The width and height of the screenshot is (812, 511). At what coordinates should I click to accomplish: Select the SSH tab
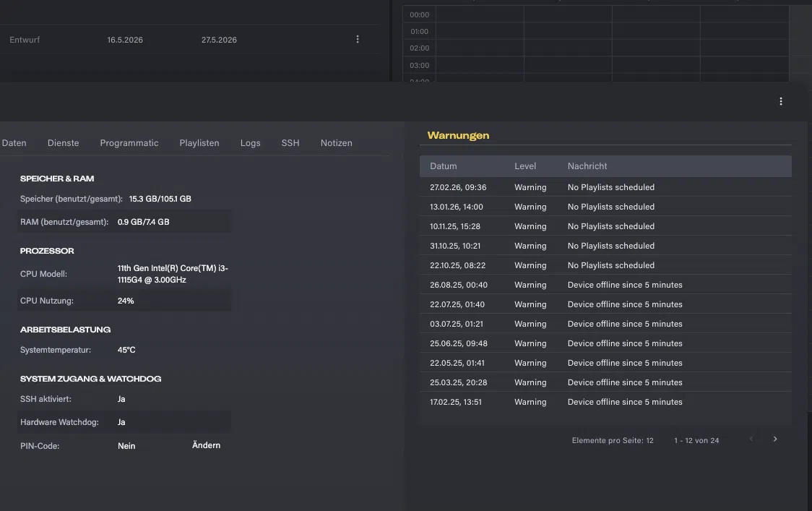click(290, 143)
